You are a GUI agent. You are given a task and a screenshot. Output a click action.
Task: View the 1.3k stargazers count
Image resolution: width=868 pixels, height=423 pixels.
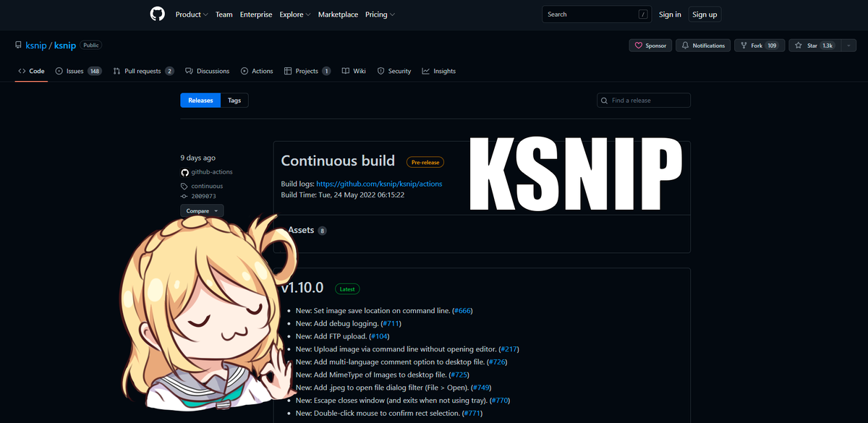827,46
